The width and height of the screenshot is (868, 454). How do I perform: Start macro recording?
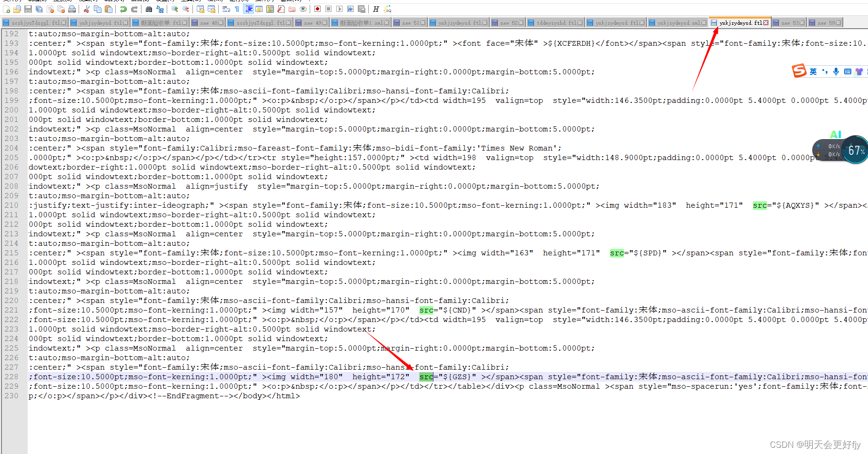(x=317, y=9)
